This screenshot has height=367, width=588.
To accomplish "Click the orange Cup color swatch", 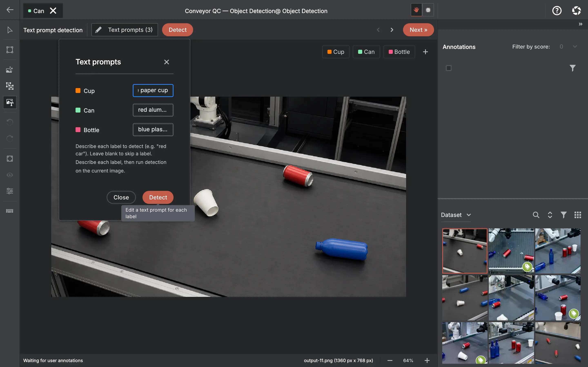I will tap(78, 91).
